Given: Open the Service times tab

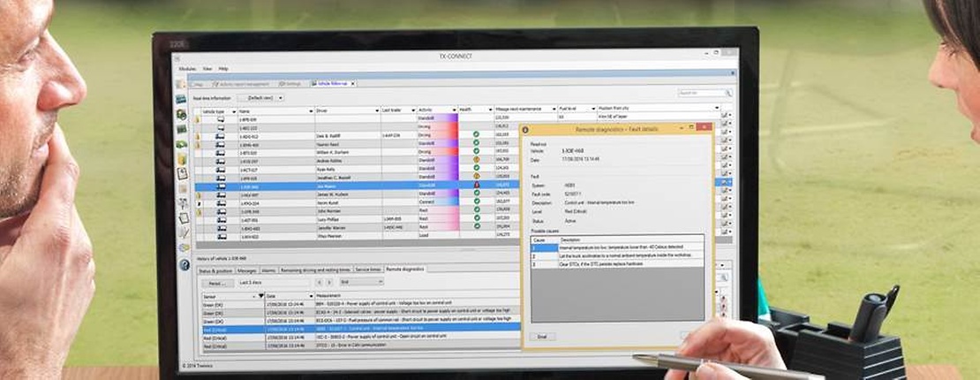Looking at the screenshot, I should (x=369, y=270).
